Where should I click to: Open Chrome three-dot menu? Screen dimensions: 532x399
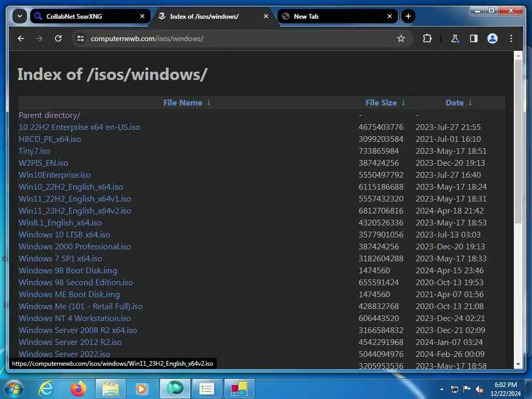pos(511,38)
